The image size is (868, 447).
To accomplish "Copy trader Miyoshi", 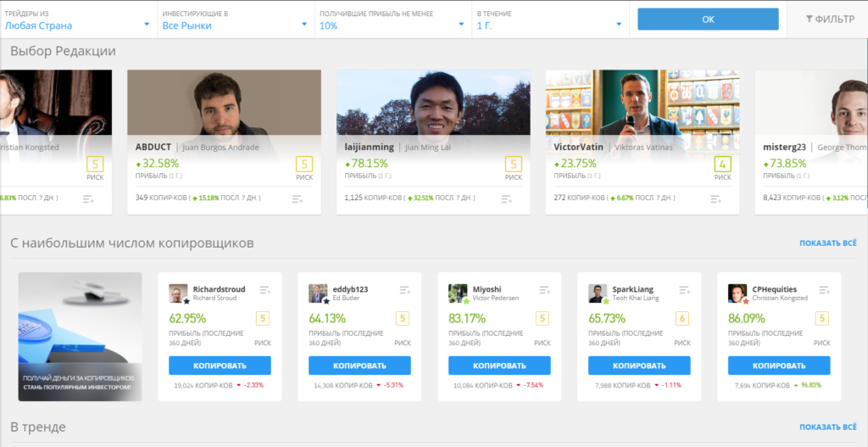I will [x=499, y=366].
